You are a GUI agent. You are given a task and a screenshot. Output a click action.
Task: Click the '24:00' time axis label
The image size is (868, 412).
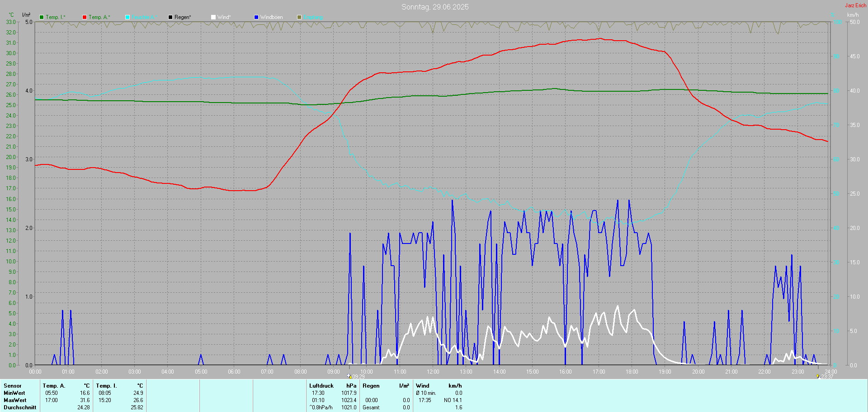point(831,372)
